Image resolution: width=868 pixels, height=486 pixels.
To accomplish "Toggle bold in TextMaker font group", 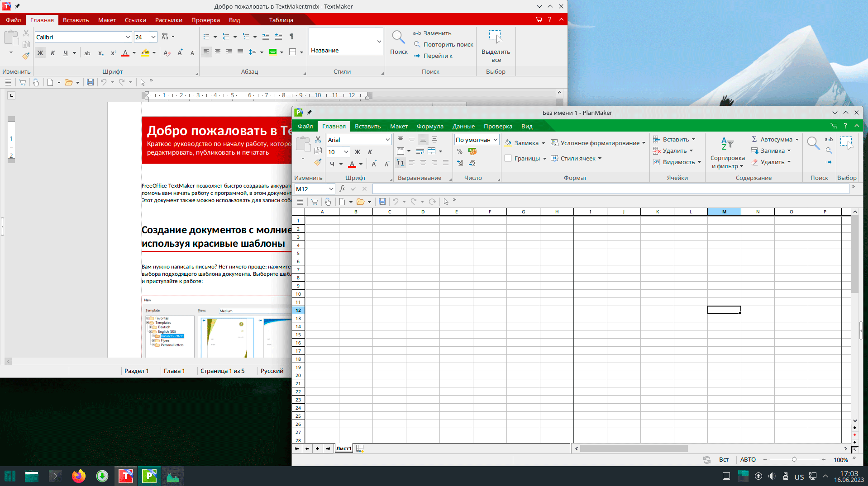I will coord(40,53).
